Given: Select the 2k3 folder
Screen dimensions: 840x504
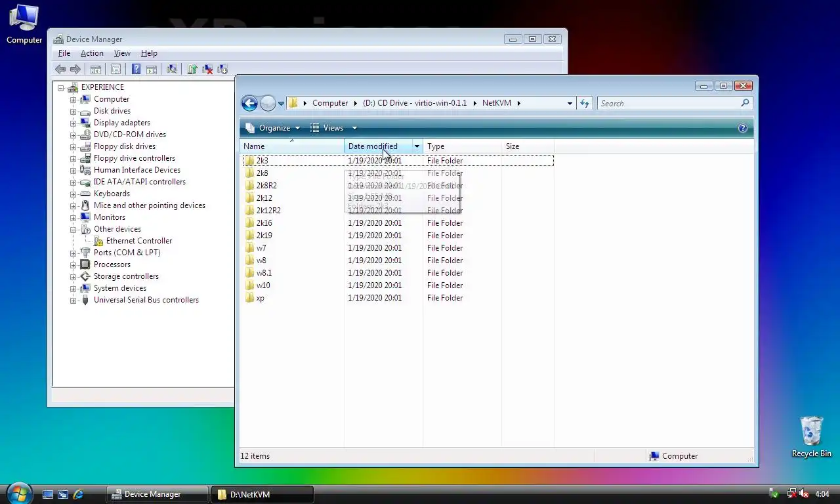Looking at the screenshot, I should [256, 161].
